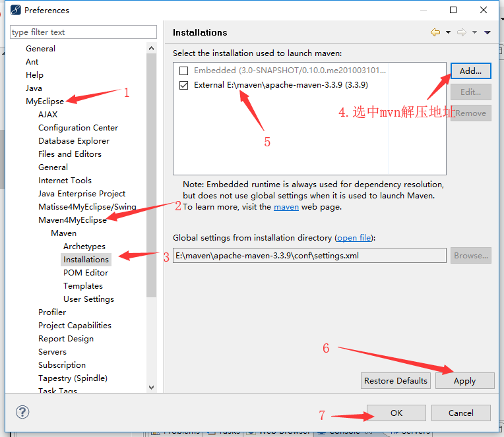
Task: Select Installations under Maven
Action: point(86,260)
